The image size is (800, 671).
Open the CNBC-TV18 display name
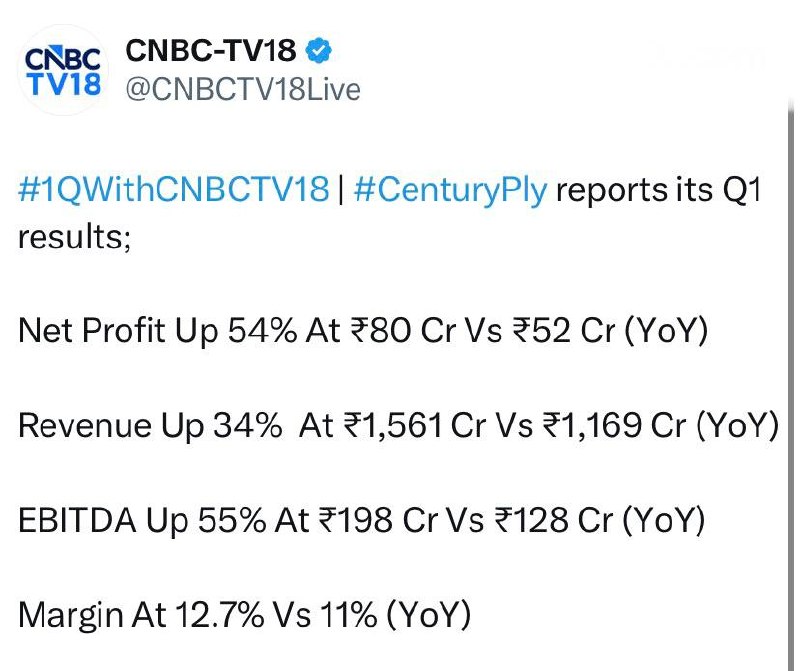(x=211, y=51)
